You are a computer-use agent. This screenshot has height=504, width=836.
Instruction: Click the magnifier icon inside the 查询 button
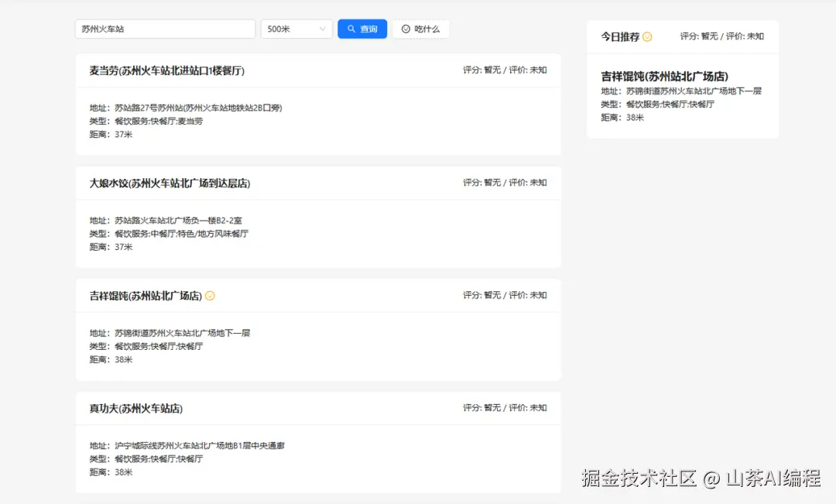(351, 28)
